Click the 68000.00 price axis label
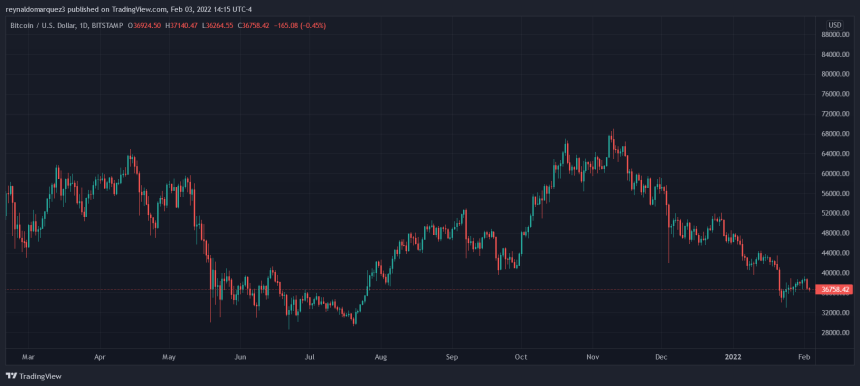 tap(835, 134)
